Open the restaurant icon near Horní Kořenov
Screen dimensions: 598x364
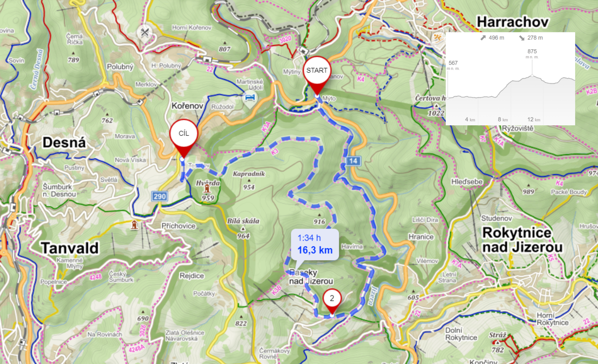point(145,32)
